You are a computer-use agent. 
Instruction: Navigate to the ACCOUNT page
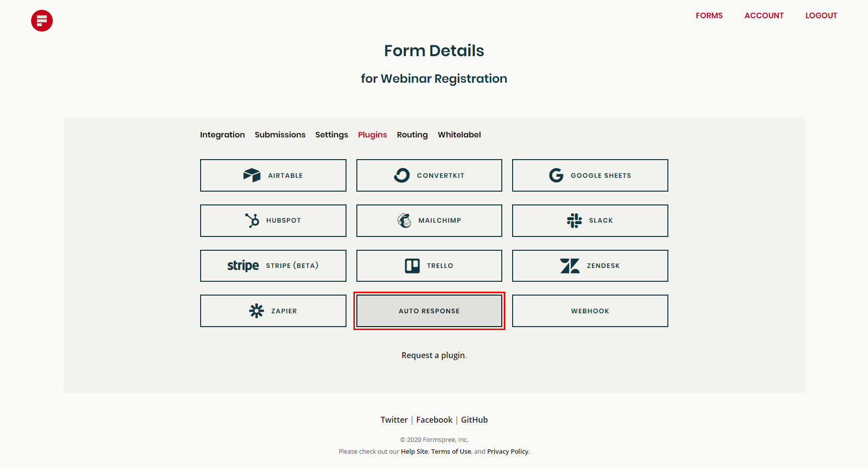tap(764, 15)
